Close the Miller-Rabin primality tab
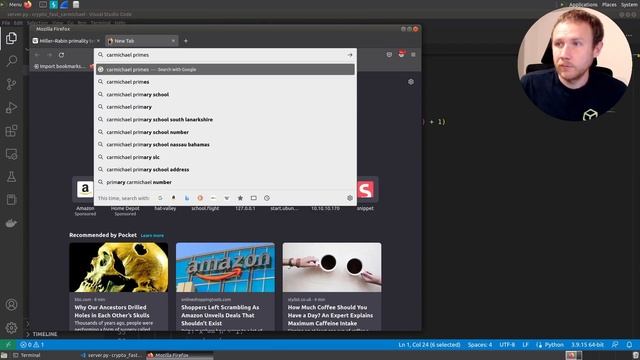 (x=98, y=41)
